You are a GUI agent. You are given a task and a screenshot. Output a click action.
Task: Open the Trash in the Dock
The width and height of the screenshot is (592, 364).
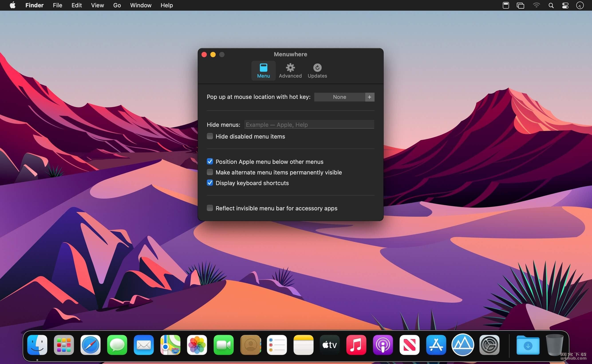[x=555, y=345]
